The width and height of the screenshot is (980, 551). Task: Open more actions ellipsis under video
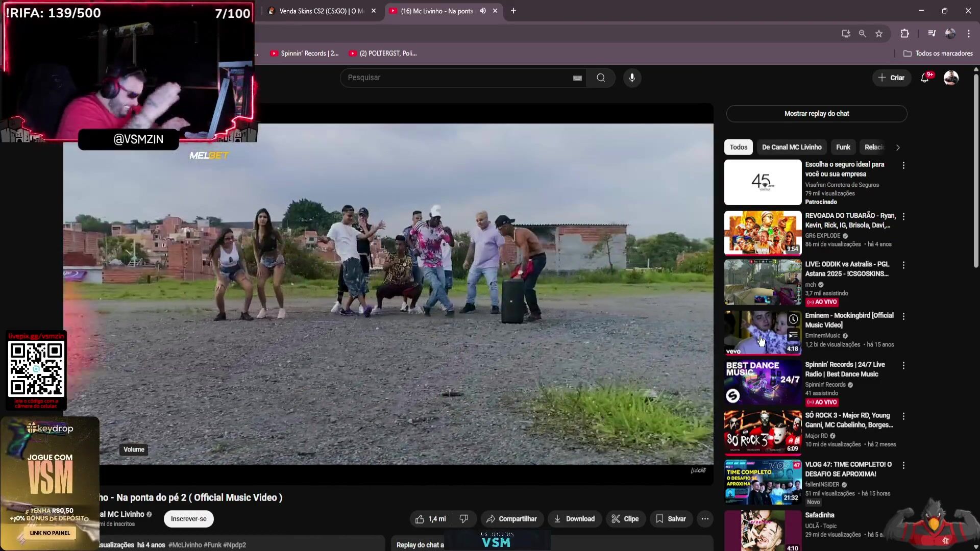(705, 519)
